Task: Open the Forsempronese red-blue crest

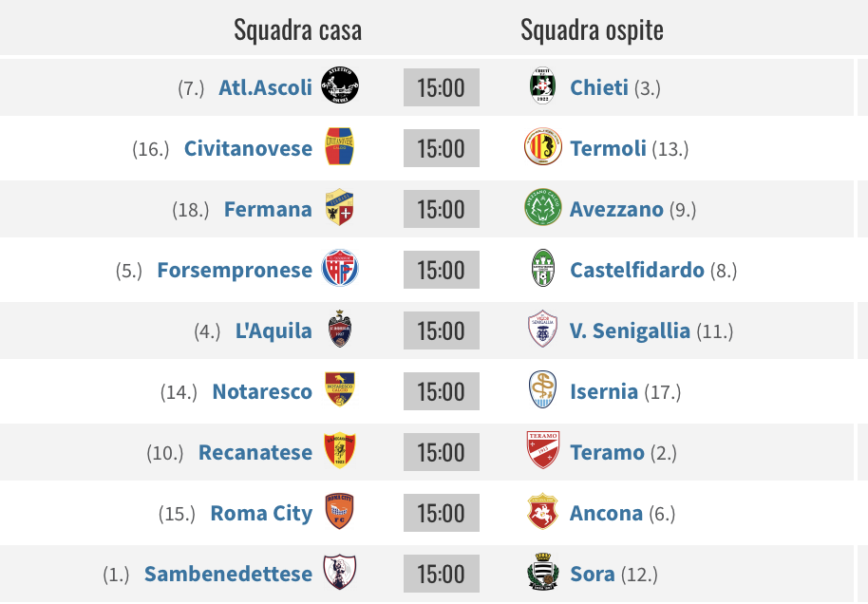Action: [x=340, y=268]
